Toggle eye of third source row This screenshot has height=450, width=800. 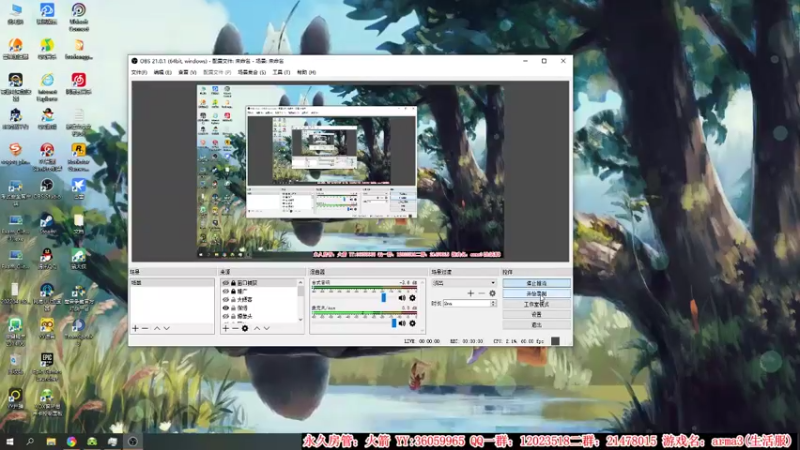coord(226,299)
